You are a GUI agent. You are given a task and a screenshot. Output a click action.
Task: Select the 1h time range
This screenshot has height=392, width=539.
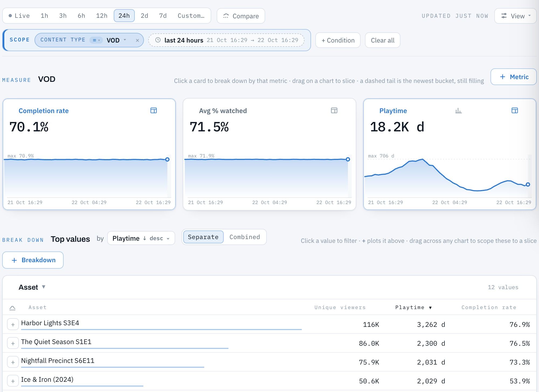point(44,16)
